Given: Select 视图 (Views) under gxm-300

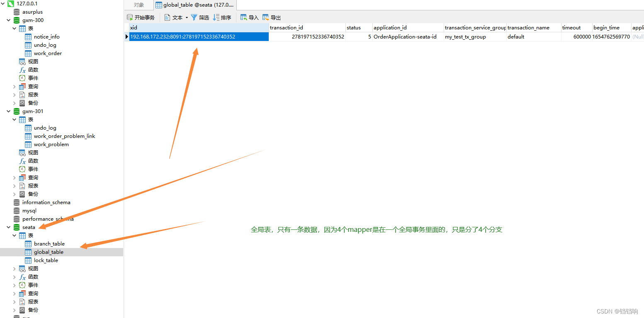Looking at the screenshot, I should coord(33,61).
